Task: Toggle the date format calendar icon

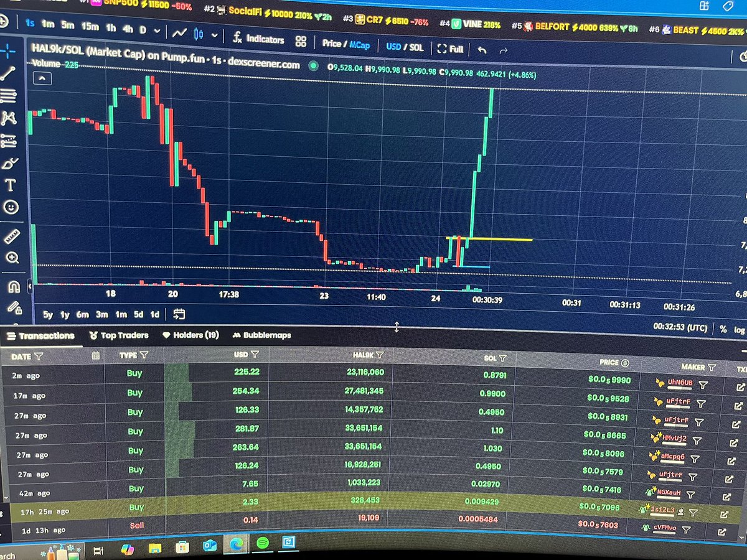Action: [95, 356]
